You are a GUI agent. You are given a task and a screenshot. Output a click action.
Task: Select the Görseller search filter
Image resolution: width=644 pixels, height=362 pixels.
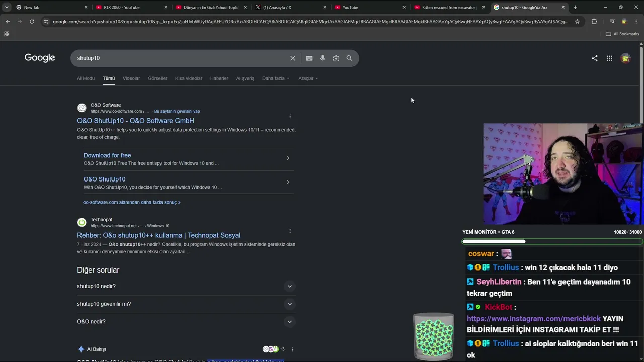click(157, 78)
